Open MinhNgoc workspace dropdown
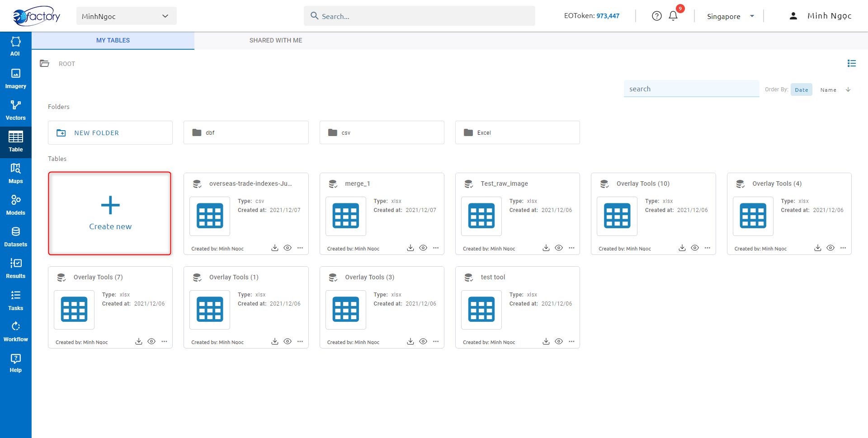868x438 pixels. pos(126,16)
